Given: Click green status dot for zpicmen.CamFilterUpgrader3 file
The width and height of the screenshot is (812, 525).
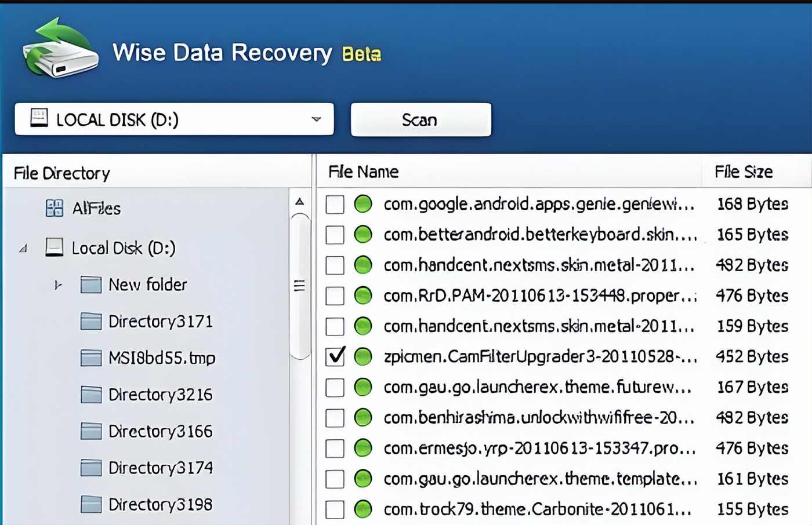Looking at the screenshot, I should pyautogui.click(x=363, y=356).
